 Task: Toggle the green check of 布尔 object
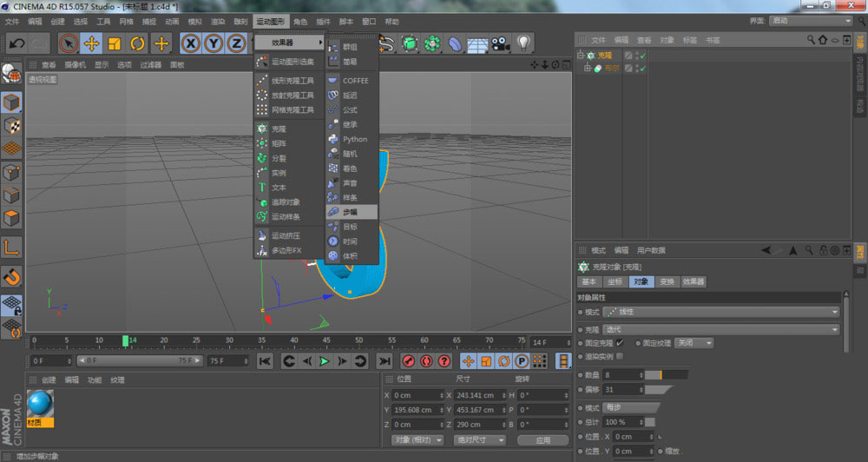point(642,68)
